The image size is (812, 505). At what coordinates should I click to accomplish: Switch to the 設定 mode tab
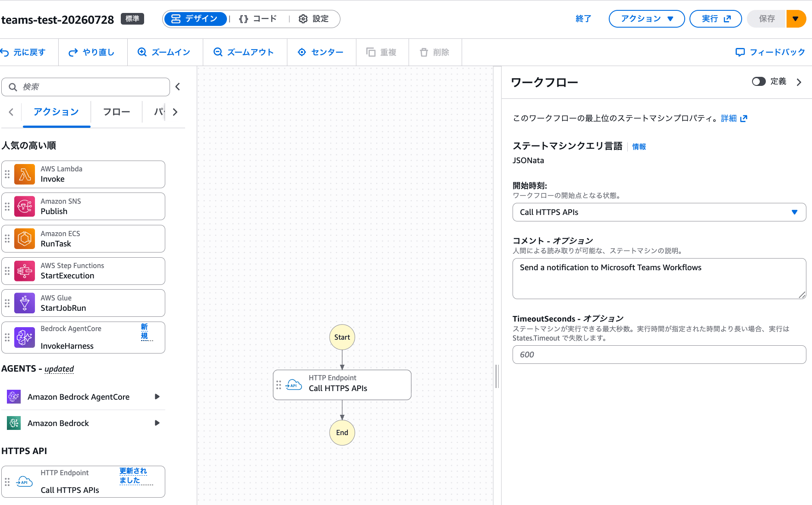coord(314,19)
